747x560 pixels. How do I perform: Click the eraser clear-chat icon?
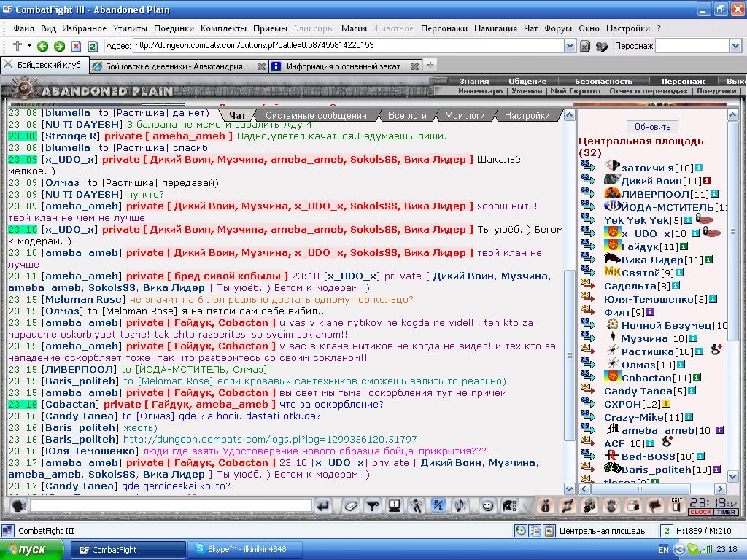(x=351, y=506)
